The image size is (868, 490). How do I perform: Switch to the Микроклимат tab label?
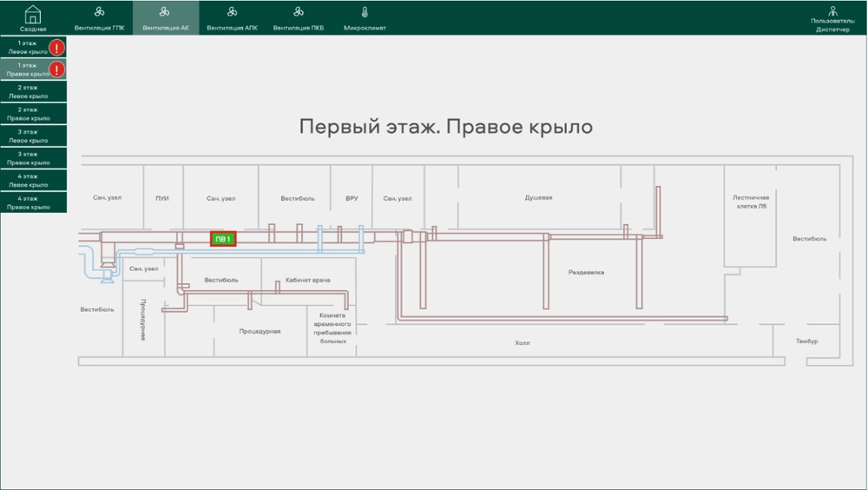[x=365, y=28]
